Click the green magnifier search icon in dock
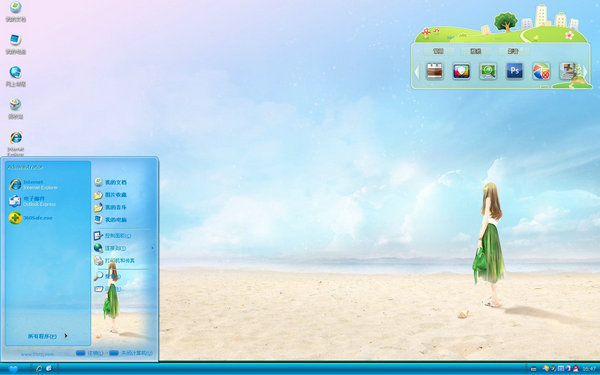The image size is (600, 375). pyautogui.click(x=488, y=71)
